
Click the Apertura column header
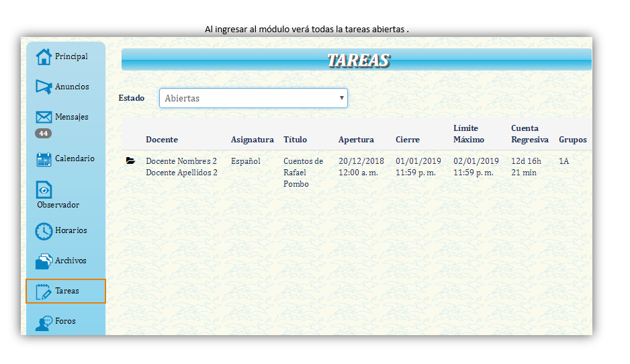[x=356, y=140]
